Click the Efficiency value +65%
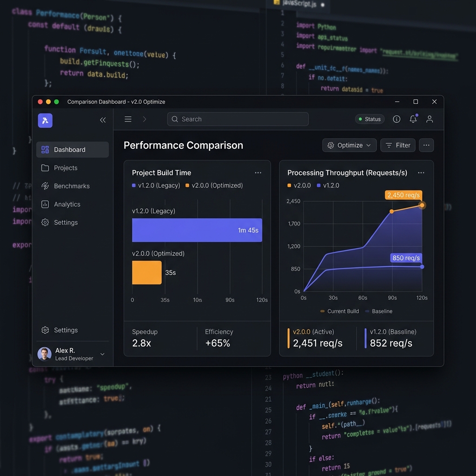Image resolution: width=476 pixels, height=476 pixels. [x=218, y=343]
